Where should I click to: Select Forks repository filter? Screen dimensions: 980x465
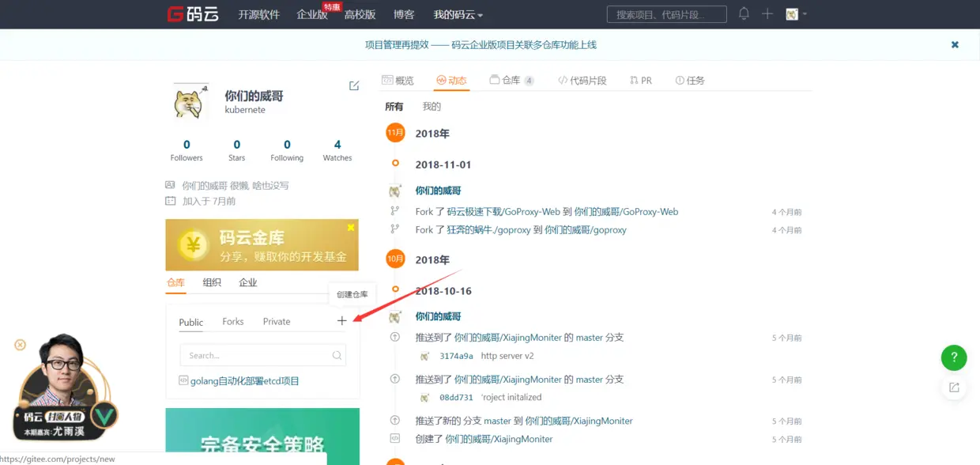[x=233, y=321]
